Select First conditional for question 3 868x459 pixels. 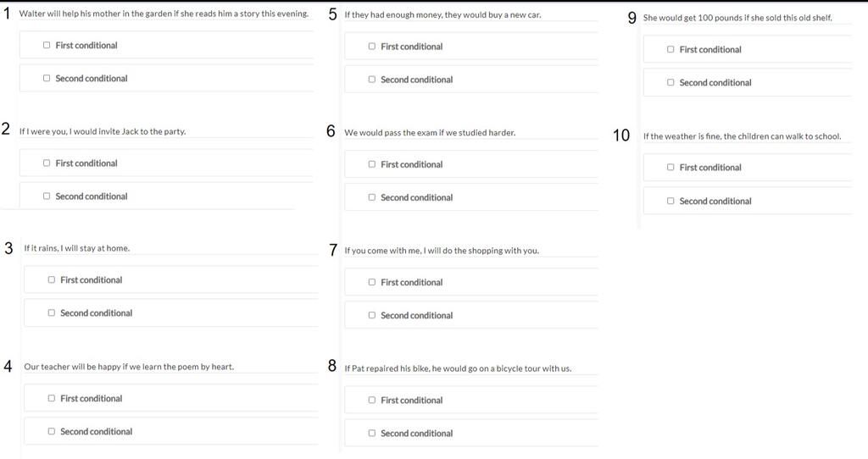[52, 279]
